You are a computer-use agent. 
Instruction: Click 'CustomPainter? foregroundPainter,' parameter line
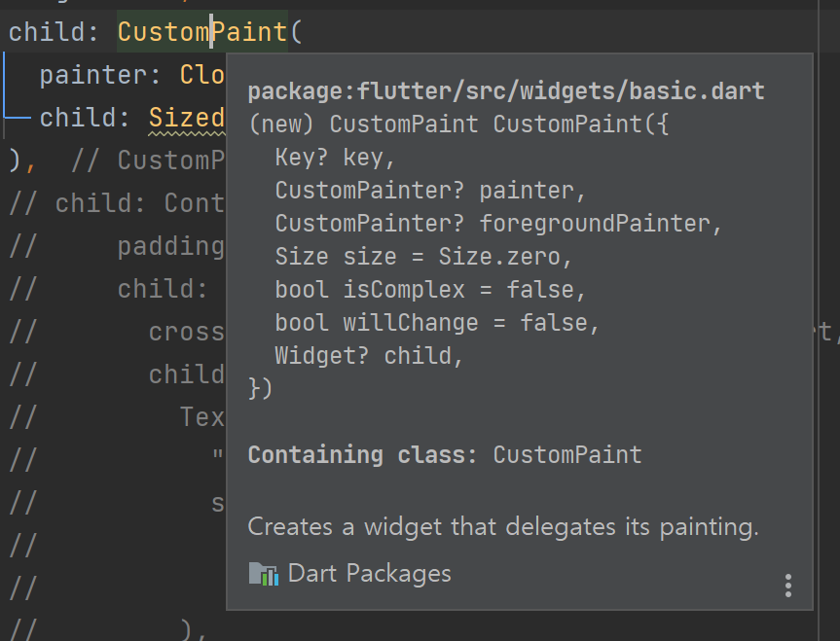[x=498, y=224]
